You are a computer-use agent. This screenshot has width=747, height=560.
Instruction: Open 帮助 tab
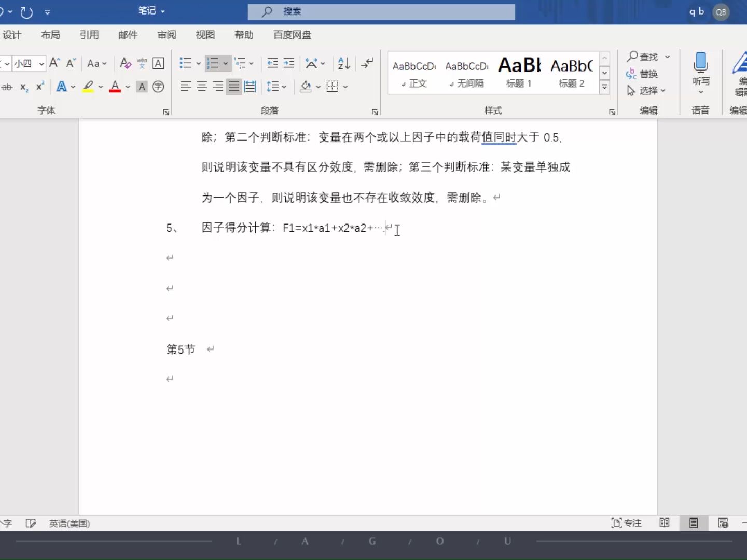point(244,35)
